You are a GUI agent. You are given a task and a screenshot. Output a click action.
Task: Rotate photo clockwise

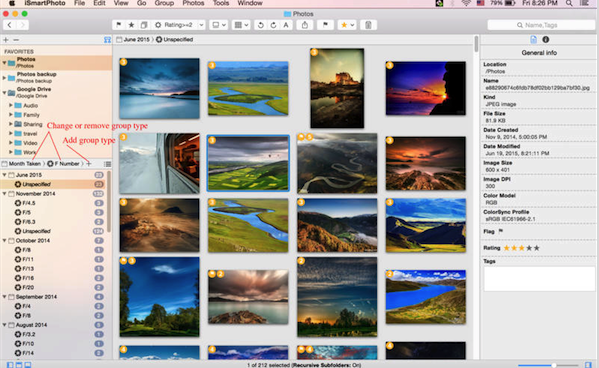point(273,25)
